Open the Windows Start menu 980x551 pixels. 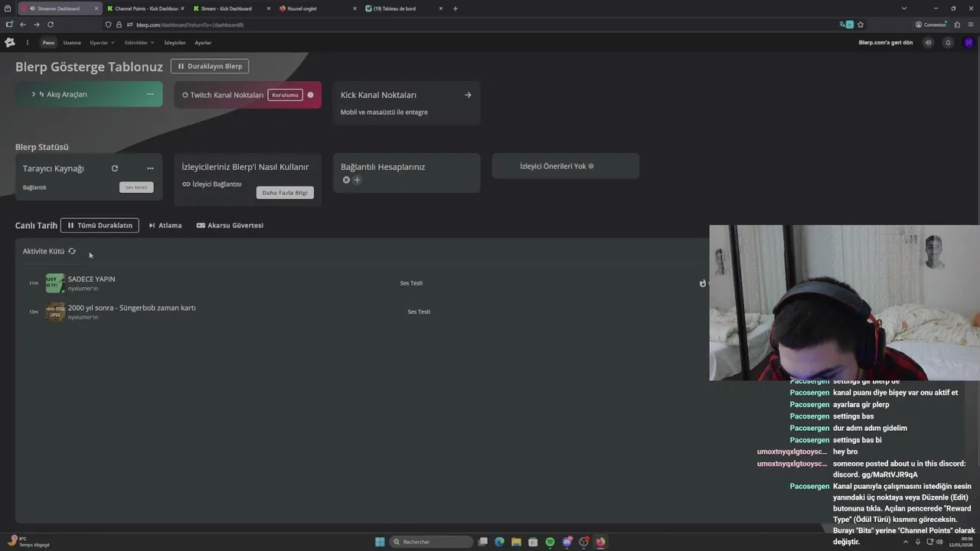380,542
